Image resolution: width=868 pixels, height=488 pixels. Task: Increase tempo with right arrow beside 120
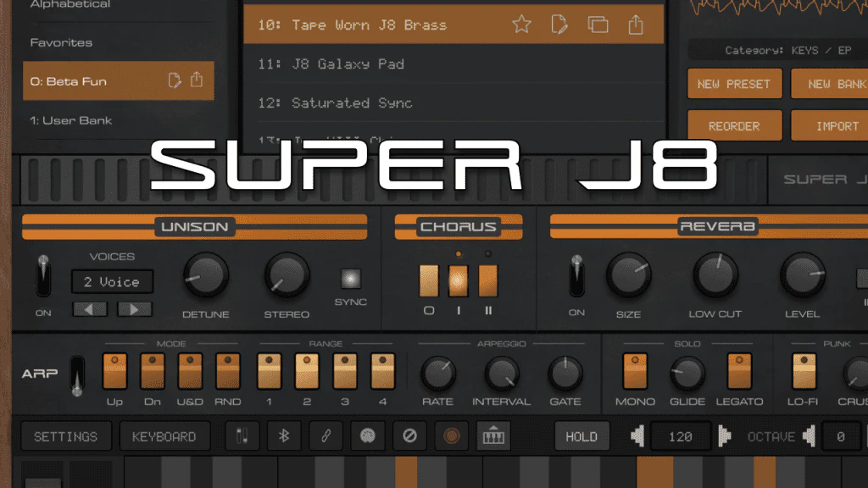724,436
